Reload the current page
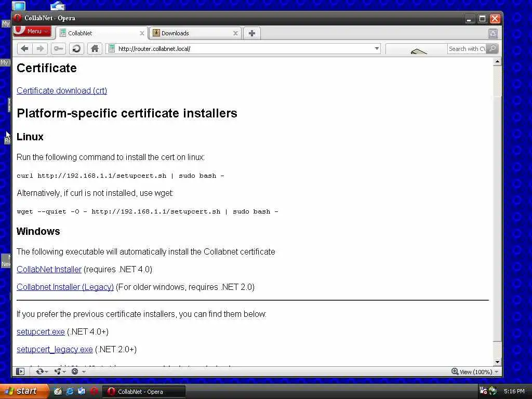The width and height of the screenshot is (532, 399). click(x=76, y=49)
